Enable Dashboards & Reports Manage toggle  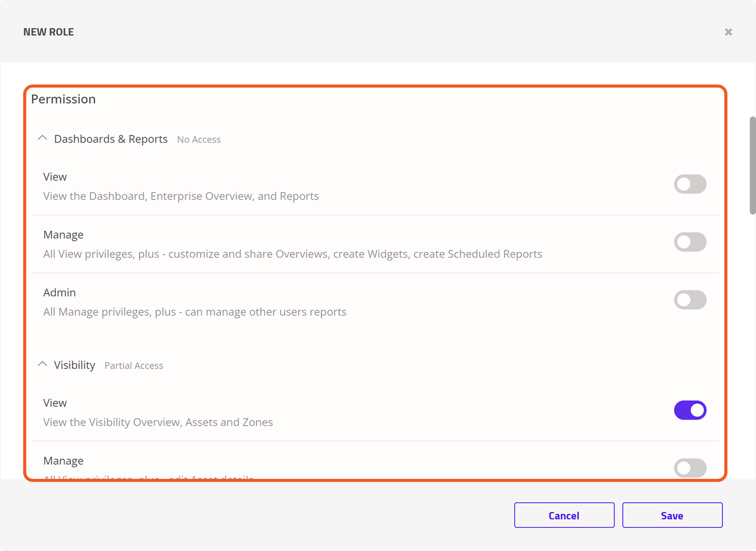pyautogui.click(x=690, y=242)
